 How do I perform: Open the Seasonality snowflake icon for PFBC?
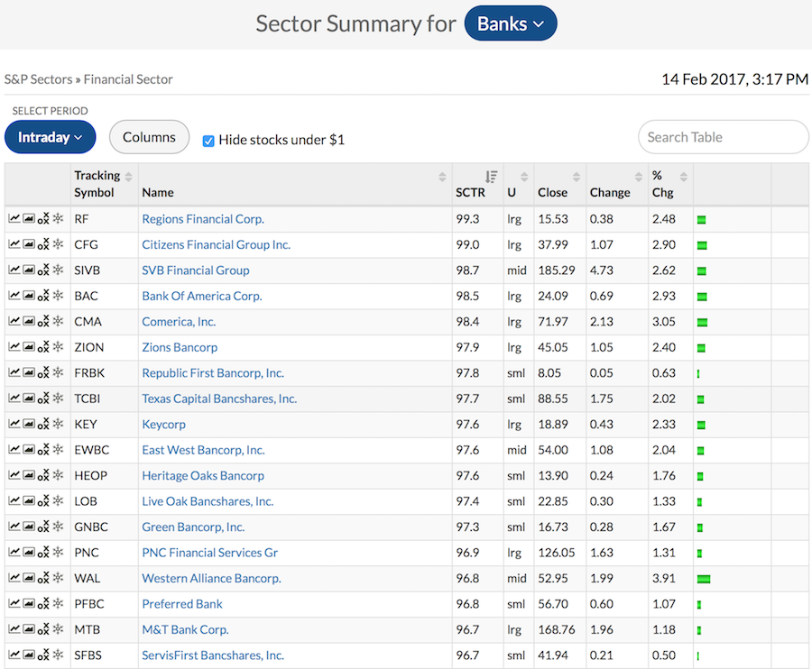pyautogui.click(x=58, y=603)
